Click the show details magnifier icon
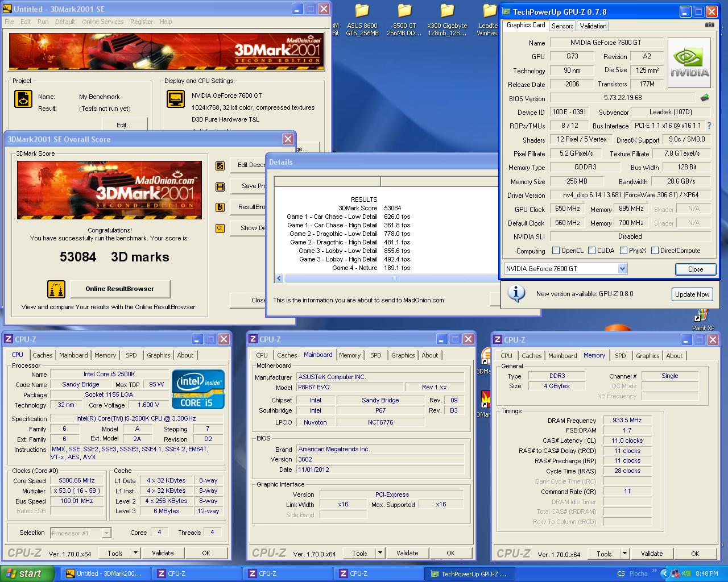728x582 pixels. [x=220, y=228]
